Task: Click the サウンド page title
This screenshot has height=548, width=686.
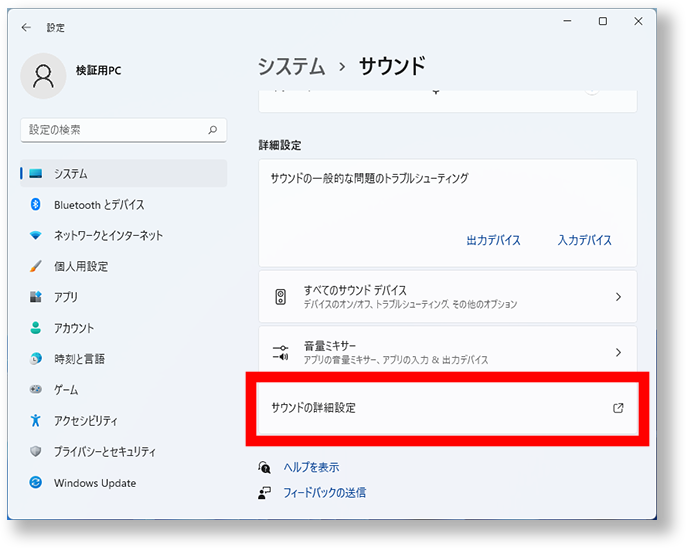Action: coord(392,66)
